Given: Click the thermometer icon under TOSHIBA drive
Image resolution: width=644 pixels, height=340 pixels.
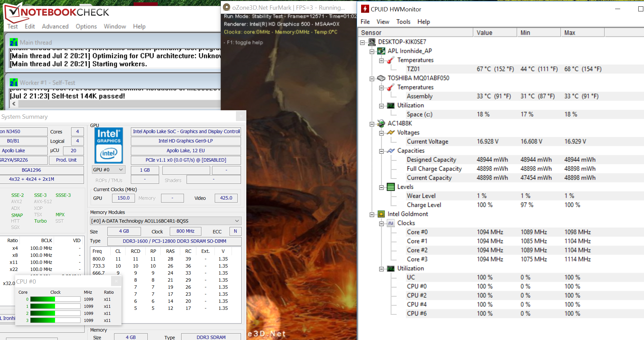Looking at the screenshot, I should click(391, 87).
